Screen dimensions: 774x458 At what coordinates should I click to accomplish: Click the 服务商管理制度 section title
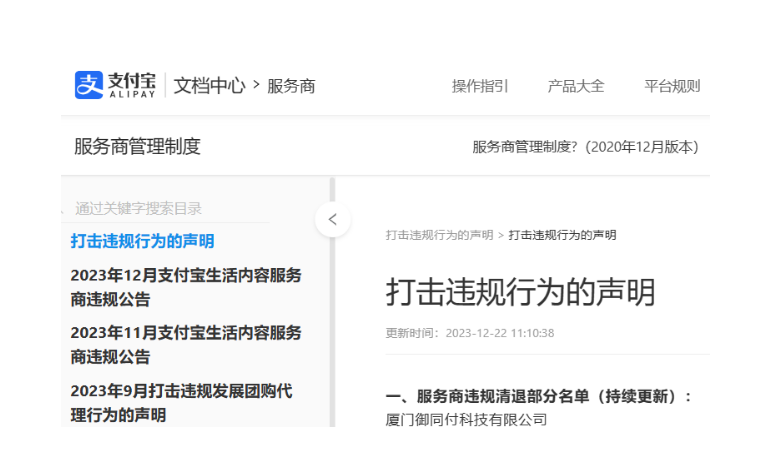137,147
